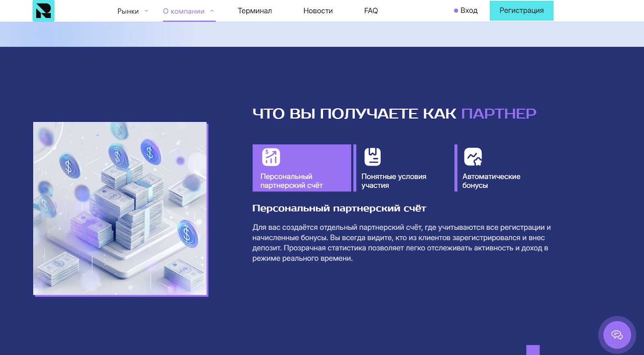Go to the Терминал page
The width and height of the screenshot is (644, 355).
click(x=255, y=11)
